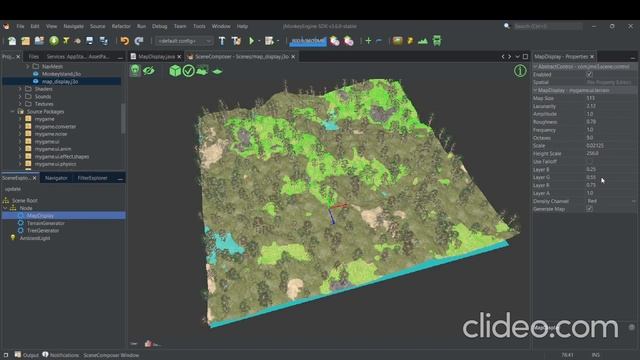This screenshot has height=360, width=640.
Task: Click the New File toolbar icon
Action: click(12, 41)
